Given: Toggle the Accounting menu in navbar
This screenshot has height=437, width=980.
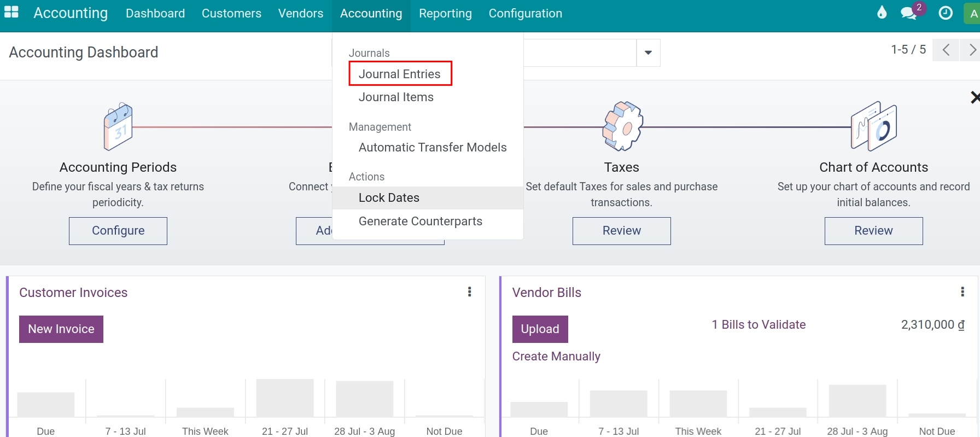Looking at the screenshot, I should 371,13.
